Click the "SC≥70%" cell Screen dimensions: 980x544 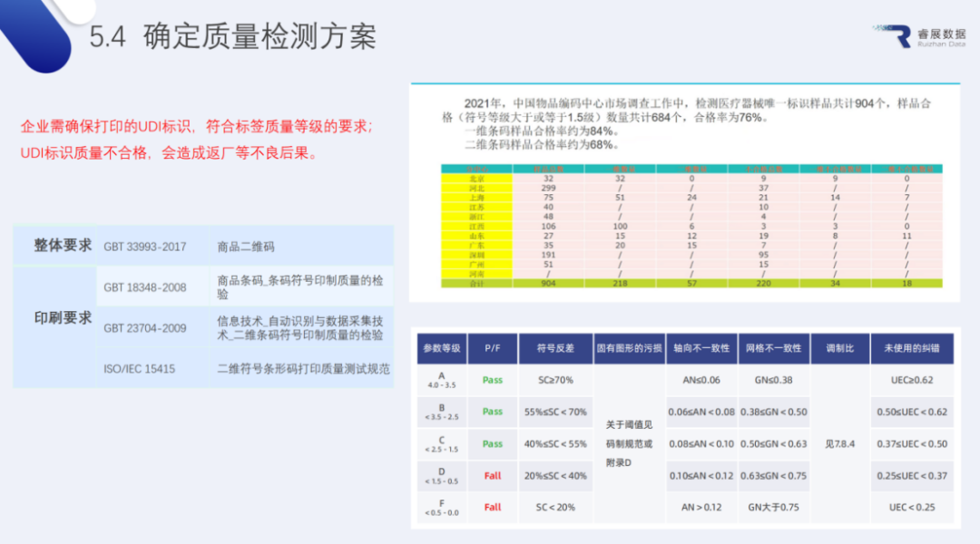click(554, 380)
